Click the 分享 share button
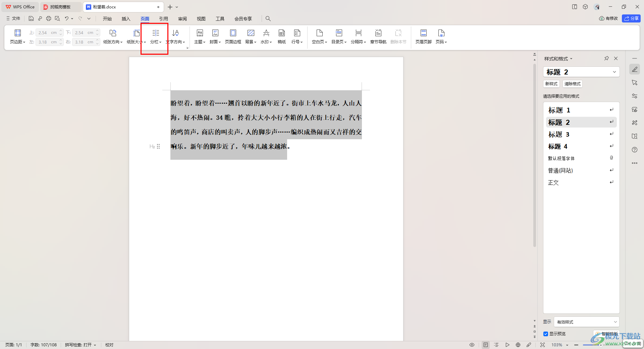The height and width of the screenshot is (349, 644). [631, 18]
